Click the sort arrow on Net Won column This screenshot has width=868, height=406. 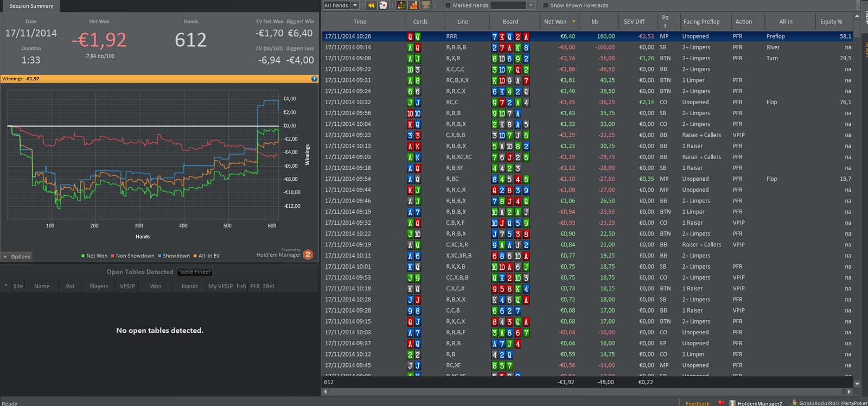tap(573, 22)
